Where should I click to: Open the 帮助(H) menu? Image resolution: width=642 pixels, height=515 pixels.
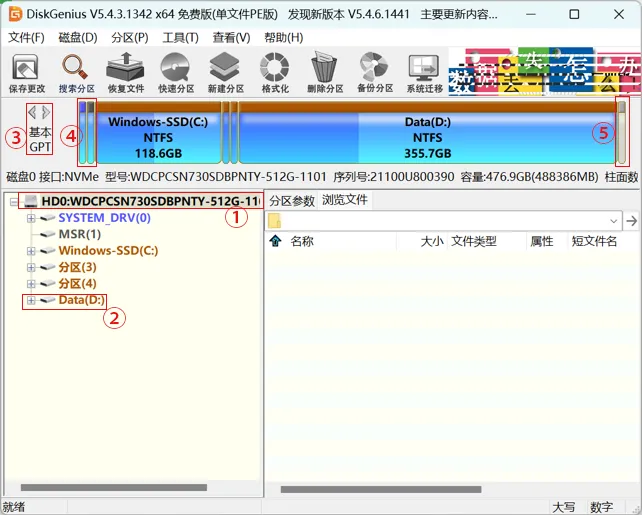284,38
